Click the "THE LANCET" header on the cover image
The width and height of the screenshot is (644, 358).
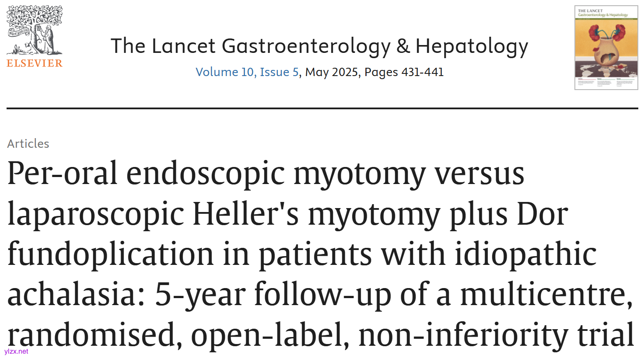(x=590, y=10)
